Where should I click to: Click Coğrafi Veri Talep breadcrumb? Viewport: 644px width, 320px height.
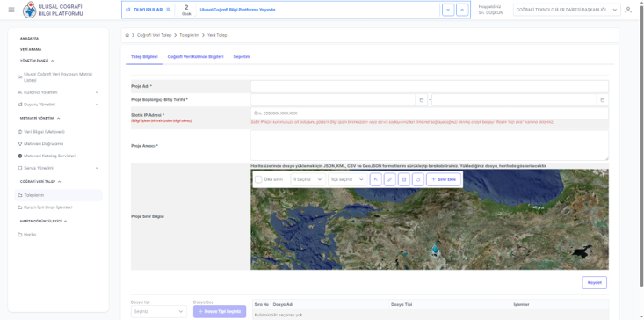pyautogui.click(x=155, y=35)
